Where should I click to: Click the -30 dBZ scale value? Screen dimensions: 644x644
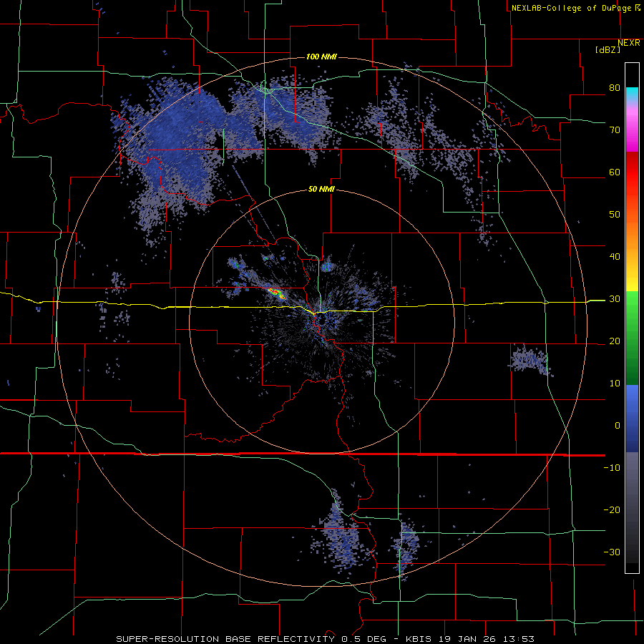point(612,552)
